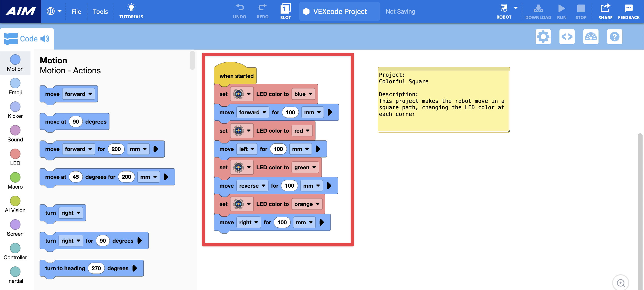
Task: Select the Motion category in the sidebar
Action: point(15,62)
